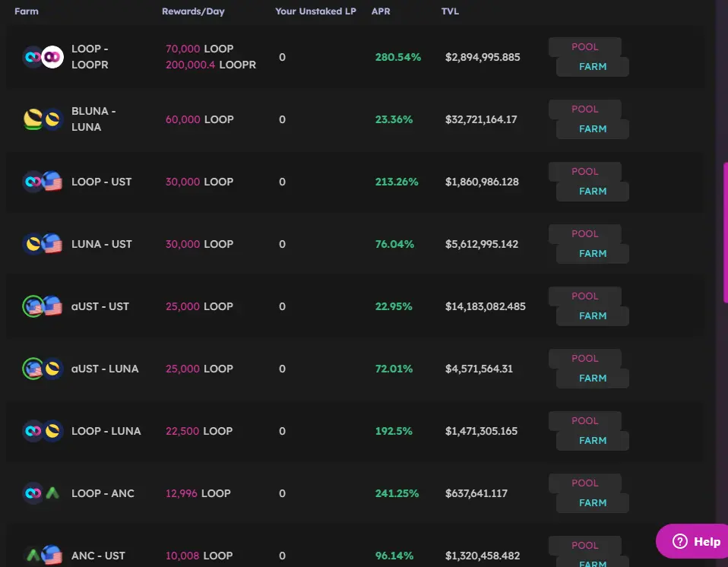Open FARM for aUST - UST
This screenshot has height=567, width=728.
pos(593,315)
